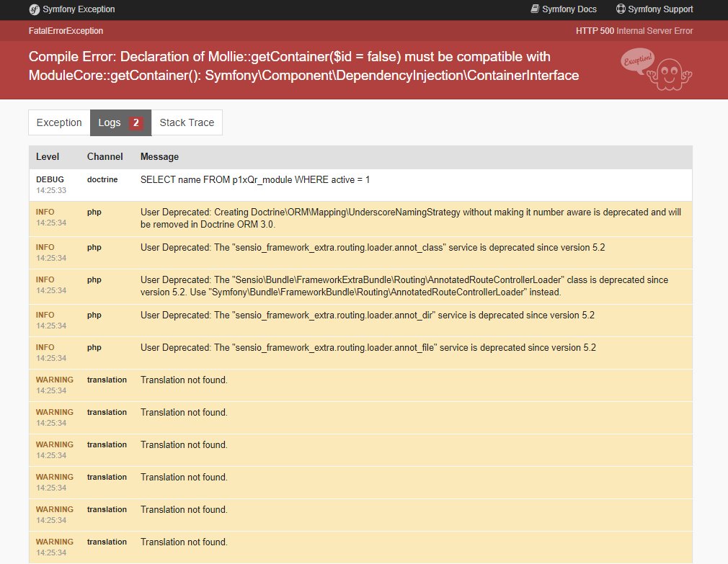The height and width of the screenshot is (564, 728).
Task: Click the doctrine channel cell
Action: [102, 179]
